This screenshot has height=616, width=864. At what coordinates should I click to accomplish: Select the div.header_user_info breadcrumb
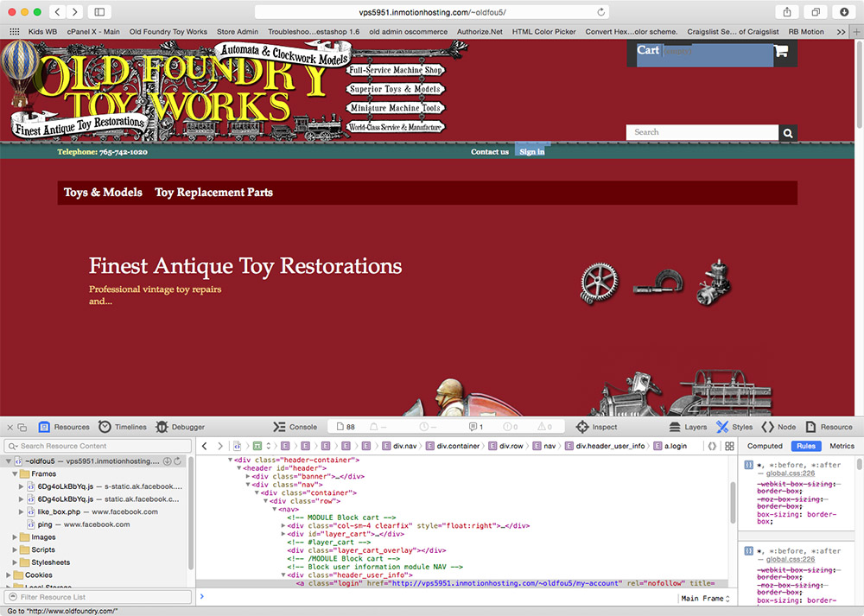click(x=605, y=447)
